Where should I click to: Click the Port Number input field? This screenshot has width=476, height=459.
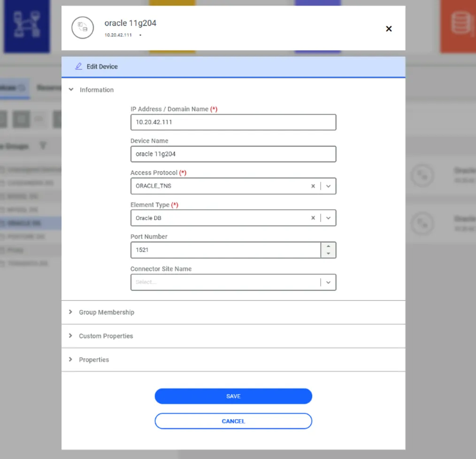pos(225,250)
